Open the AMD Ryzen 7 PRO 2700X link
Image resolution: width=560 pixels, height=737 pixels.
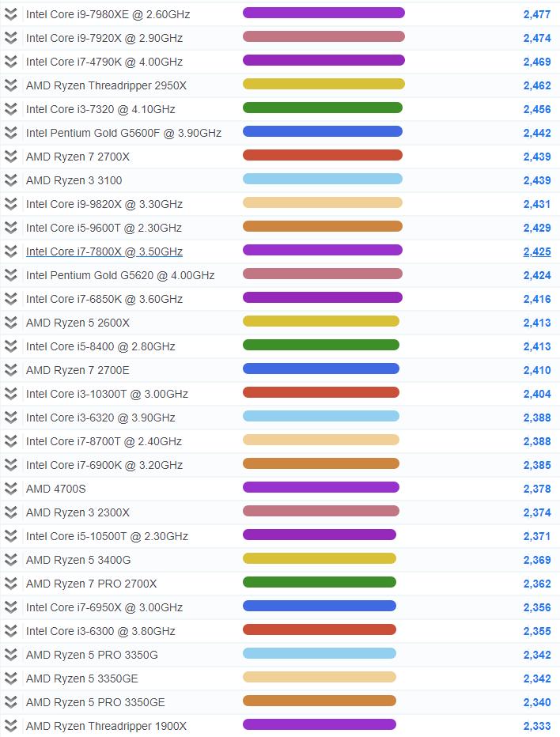91,584
